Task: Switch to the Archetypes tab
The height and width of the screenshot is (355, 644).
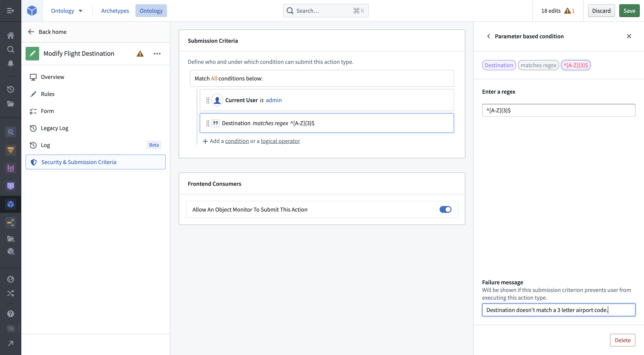Action: click(115, 11)
